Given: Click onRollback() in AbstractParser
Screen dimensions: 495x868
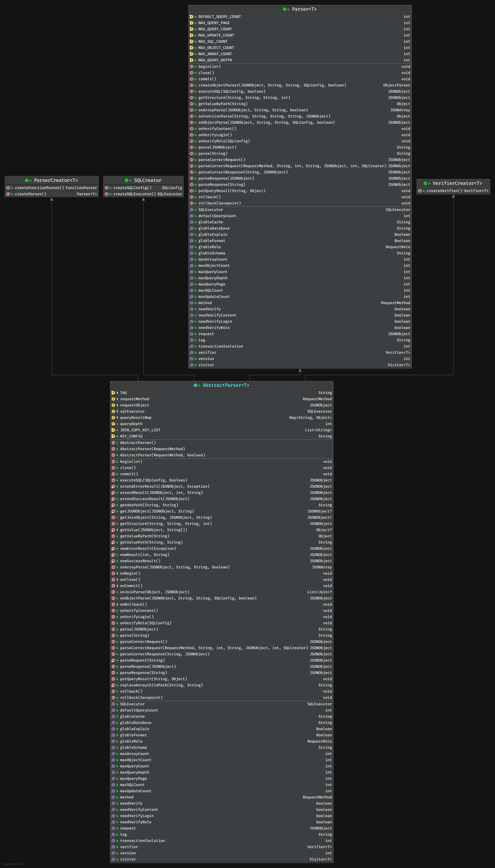Looking at the screenshot, I should [222, 604].
